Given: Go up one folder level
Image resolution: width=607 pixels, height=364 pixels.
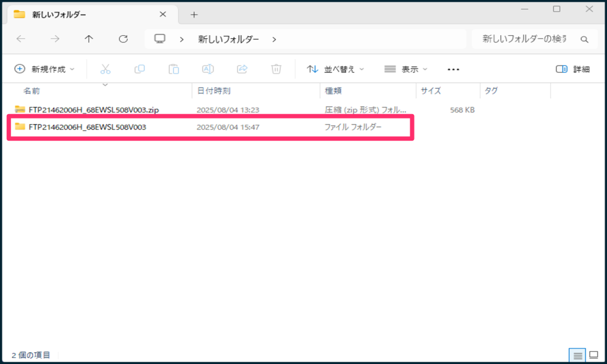Looking at the screenshot, I should pos(89,39).
